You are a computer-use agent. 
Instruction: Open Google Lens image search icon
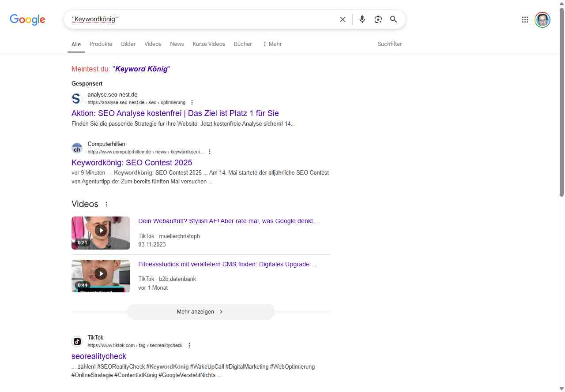pyautogui.click(x=378, y=19)
